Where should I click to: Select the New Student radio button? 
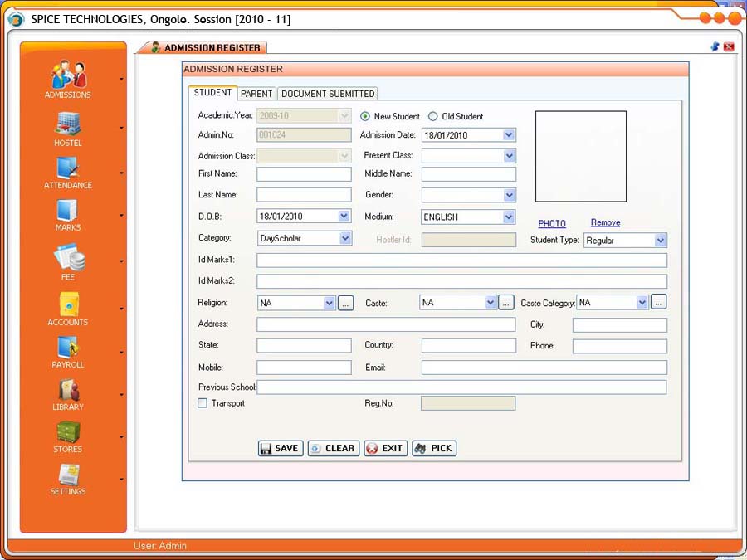(365, 117)
